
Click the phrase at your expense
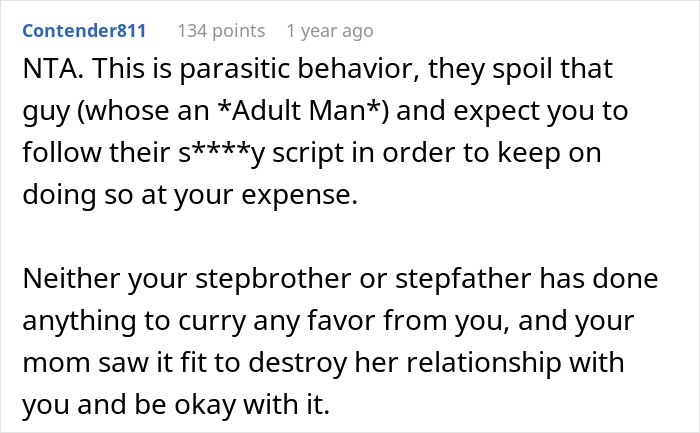coord(250,195)
